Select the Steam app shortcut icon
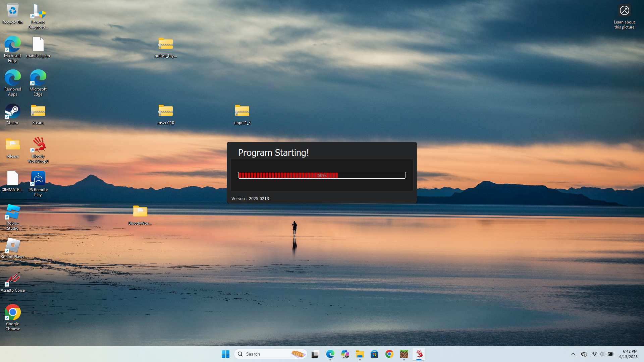Screen dimensions: 644x362 [x=12, y=112]
